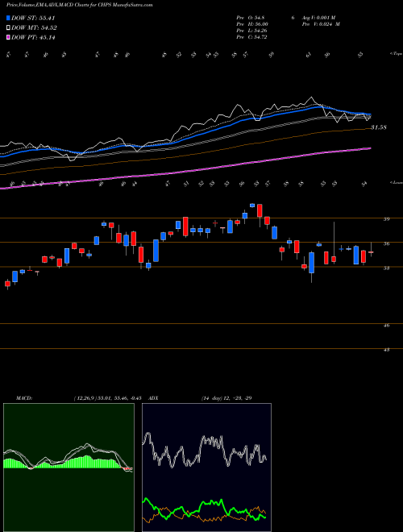
Task: Click the blue DOW ST legend swatch
Action: [9, 18]
